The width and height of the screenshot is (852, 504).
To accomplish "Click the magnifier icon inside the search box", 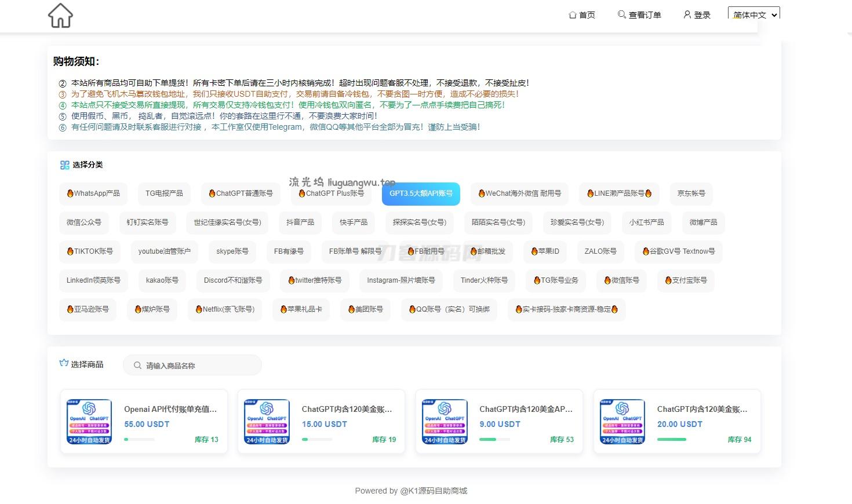I will pyautogui.click(x=137, y=365).
